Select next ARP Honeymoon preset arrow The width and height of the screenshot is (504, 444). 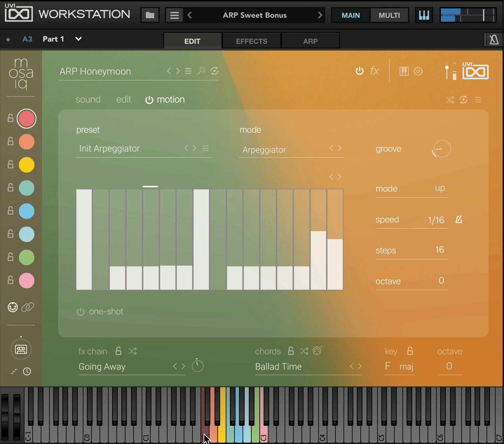click(x=178, y=71)
